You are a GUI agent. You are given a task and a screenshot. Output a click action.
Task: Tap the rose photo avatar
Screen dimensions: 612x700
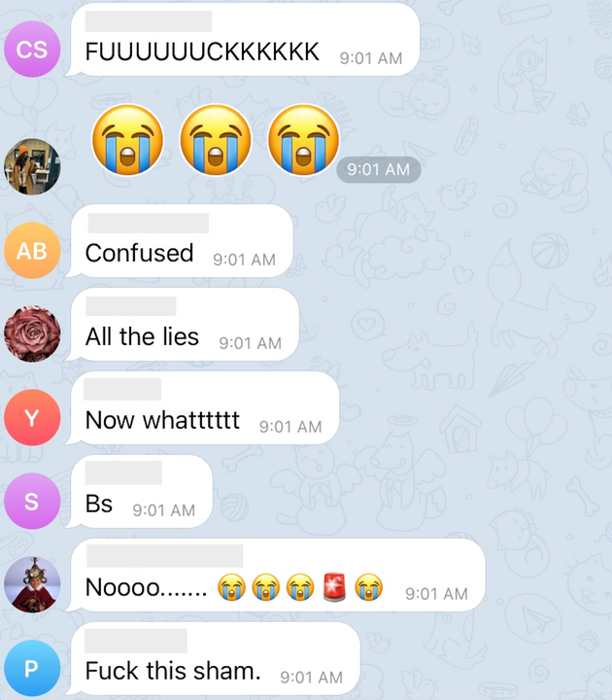coord(32,333)
